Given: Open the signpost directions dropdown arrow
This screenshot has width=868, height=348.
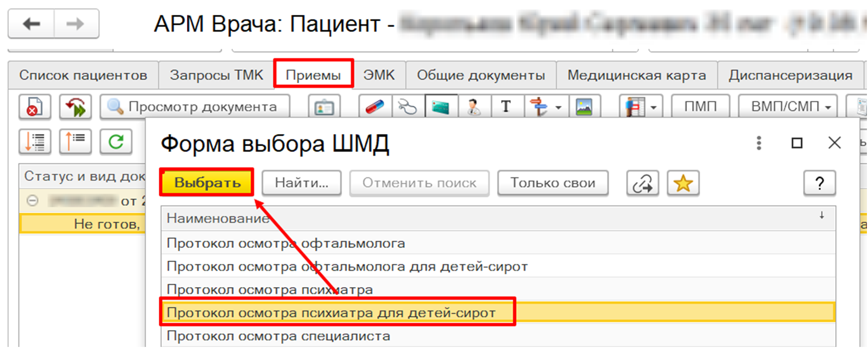Looking at the screenshot, I should tap(558, 108).
